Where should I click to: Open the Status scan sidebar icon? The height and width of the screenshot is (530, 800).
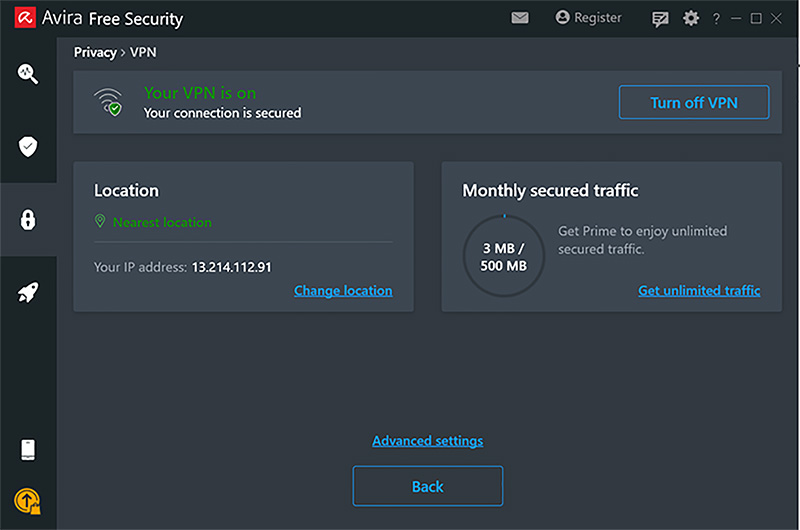pos(28,73)
